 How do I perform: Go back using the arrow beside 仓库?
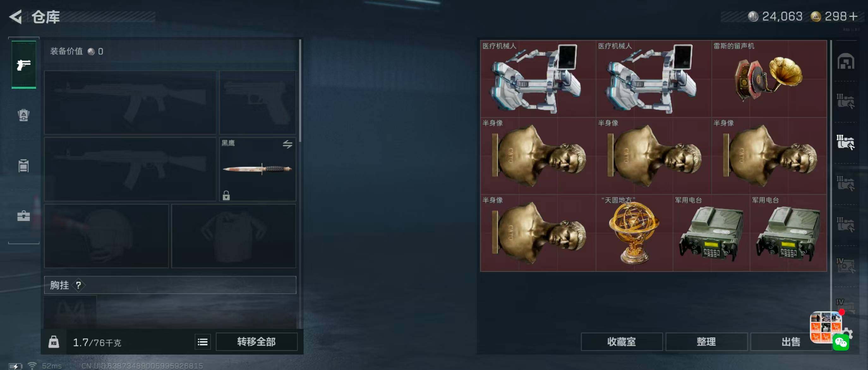(15, 17)
